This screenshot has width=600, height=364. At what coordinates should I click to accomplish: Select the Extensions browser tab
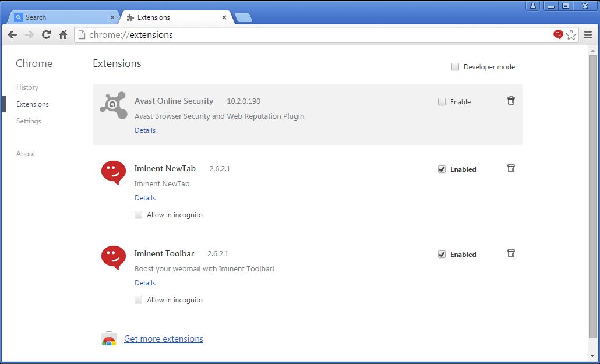176,17
